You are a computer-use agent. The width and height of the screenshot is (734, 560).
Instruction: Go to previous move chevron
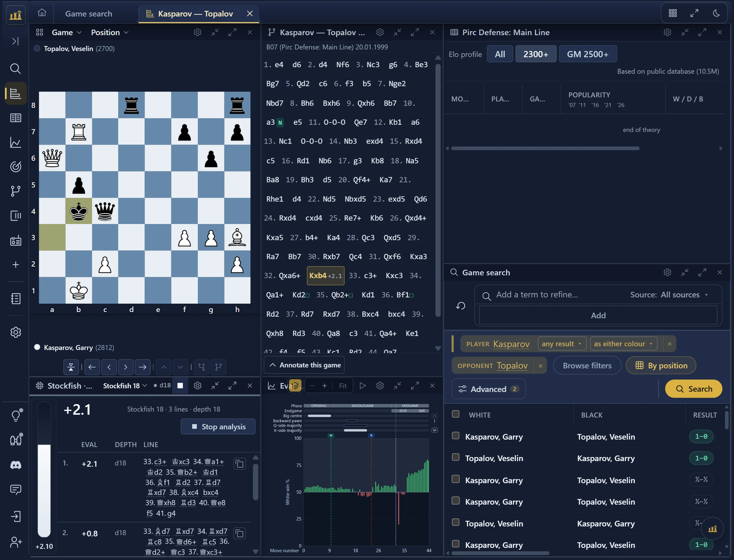[x=109, y=367]
